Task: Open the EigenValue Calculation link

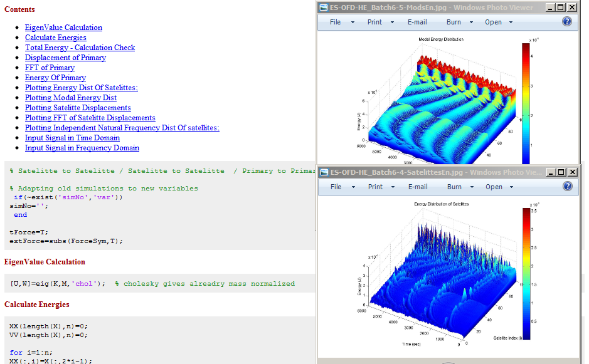Action: [x=63, y=28]
